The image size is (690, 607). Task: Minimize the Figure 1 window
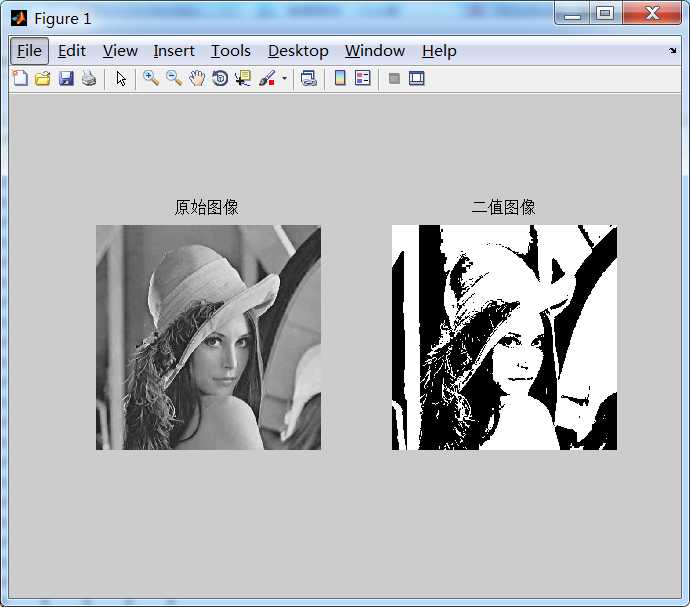[x=572, y=13]
